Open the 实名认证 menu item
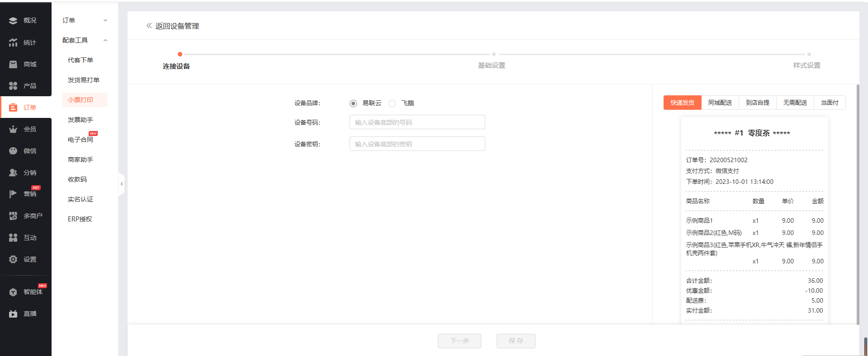868x356 pixels. (81, 199)
